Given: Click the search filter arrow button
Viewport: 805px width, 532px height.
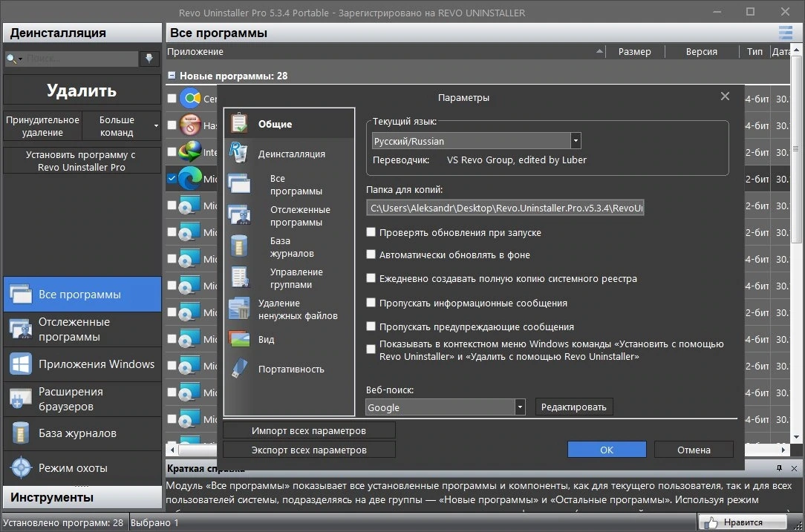Looking at the screenshot, I should click(x=149, y=58).
